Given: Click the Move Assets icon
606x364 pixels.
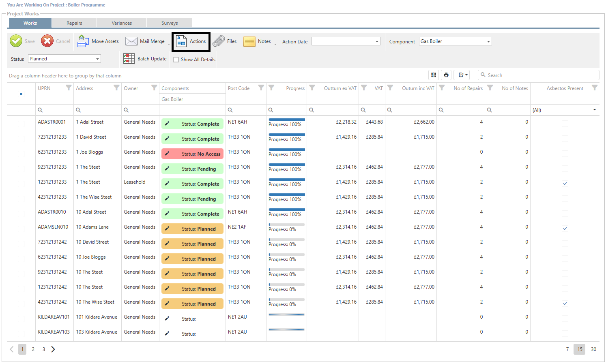Looking at the screenshot, I should 84,41.
